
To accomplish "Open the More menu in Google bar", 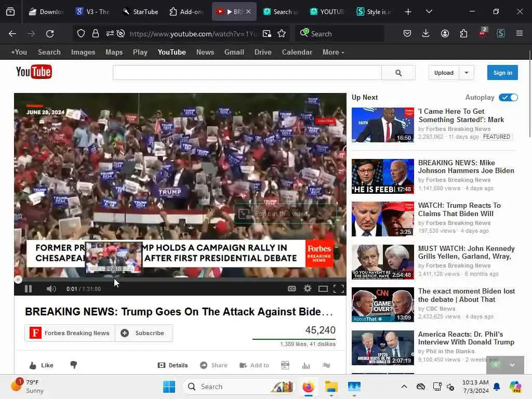I will click(333, 52).
